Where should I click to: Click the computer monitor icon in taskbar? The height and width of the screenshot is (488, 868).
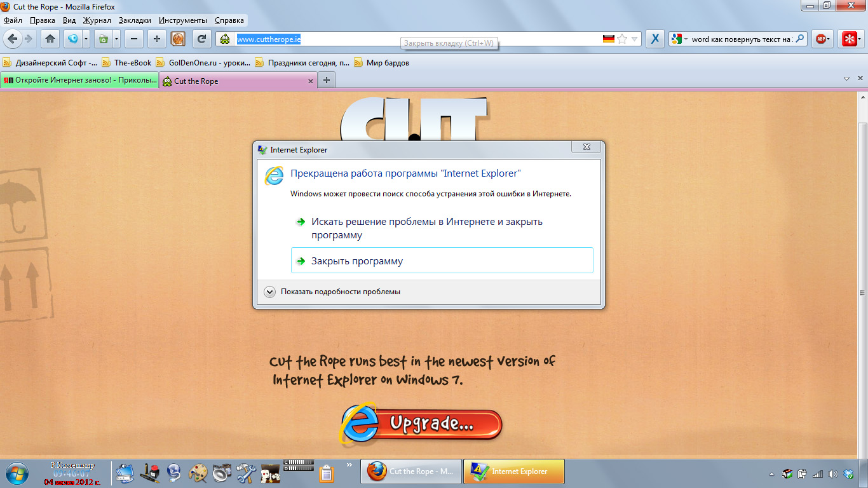tap(125, 472)
